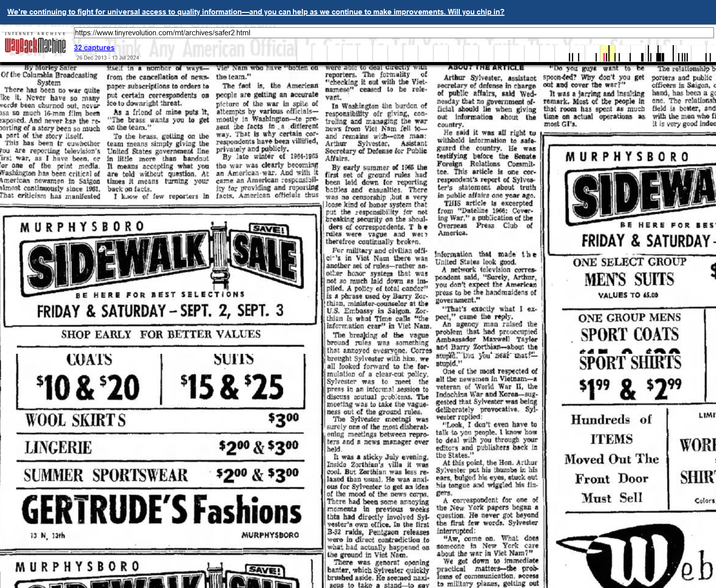Click the column graphic between SIDEWALK and SALE
Image resolution: width=716 pixels, height=588 pixels.
click(217, 257)
